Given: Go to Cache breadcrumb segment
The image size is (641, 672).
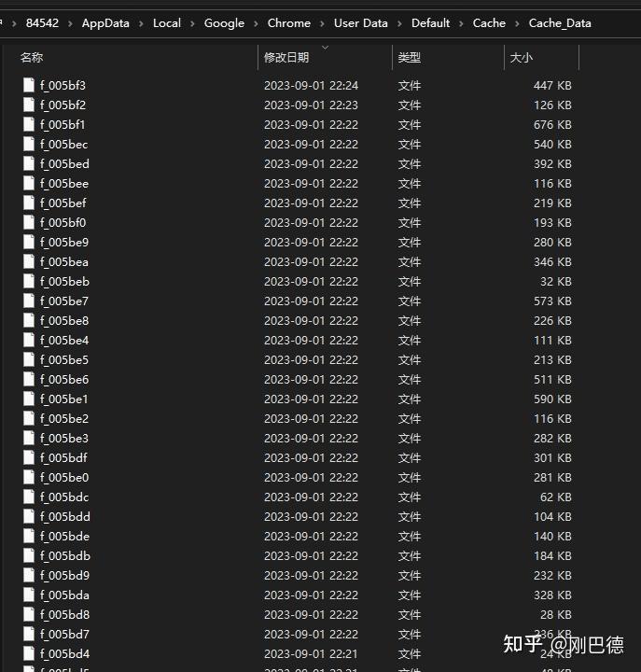Looking at the screenshot, I should click(489, 22).
